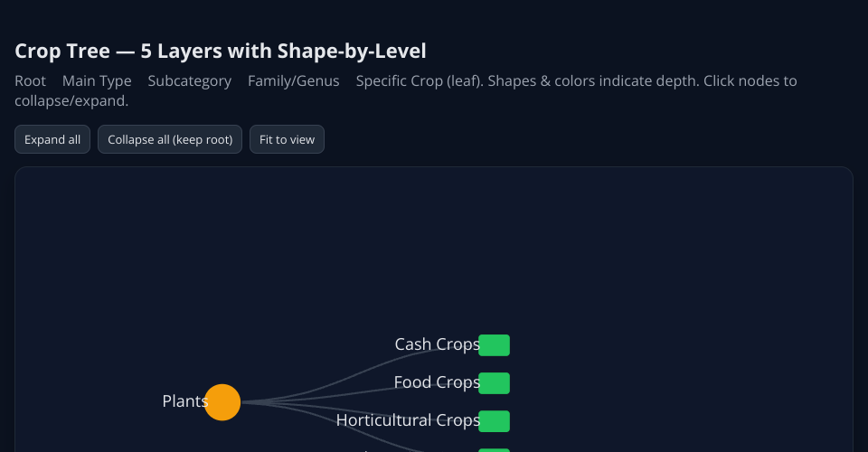Expand the green Food Crops square node

495,383
